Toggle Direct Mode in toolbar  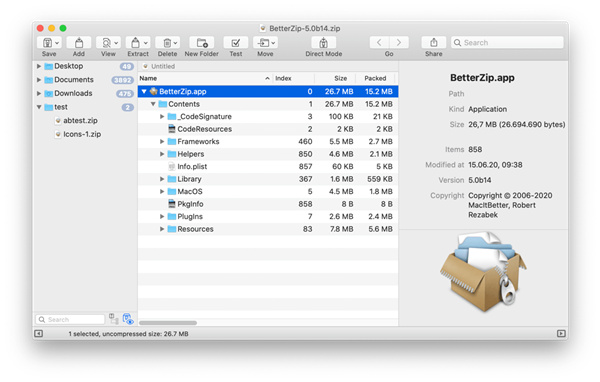pyautogui.click(x=323, y=42)
